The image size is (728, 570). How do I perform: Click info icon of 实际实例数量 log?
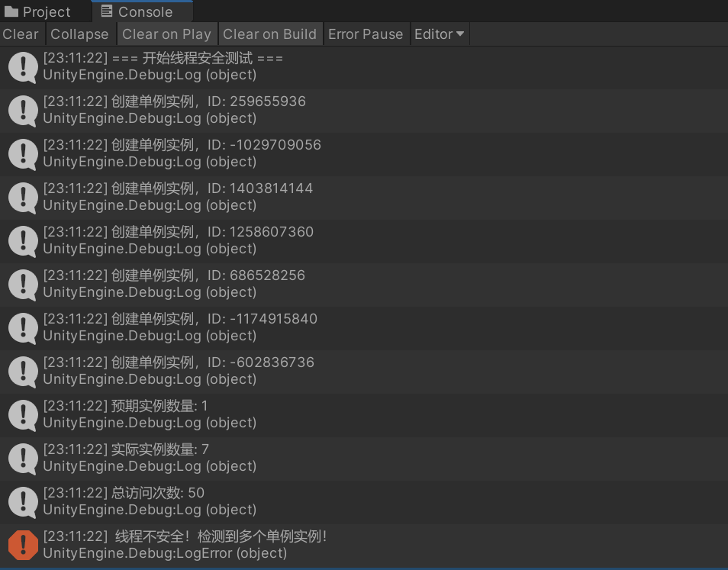click(x=23, y=459)
